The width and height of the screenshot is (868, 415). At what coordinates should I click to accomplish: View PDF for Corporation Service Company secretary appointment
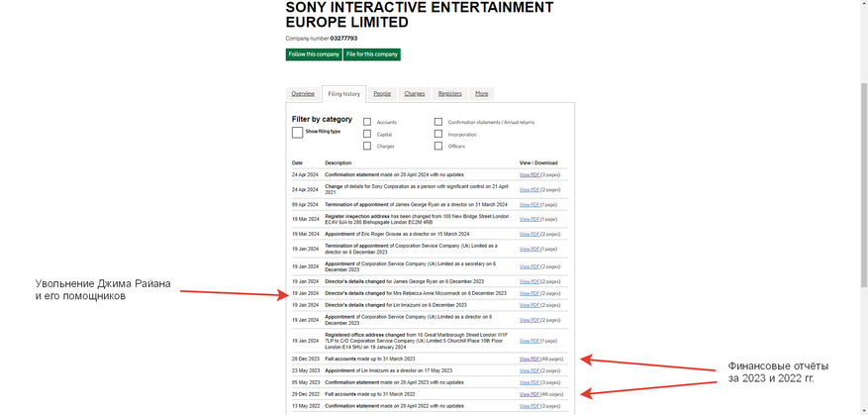[x=530, y=266]
